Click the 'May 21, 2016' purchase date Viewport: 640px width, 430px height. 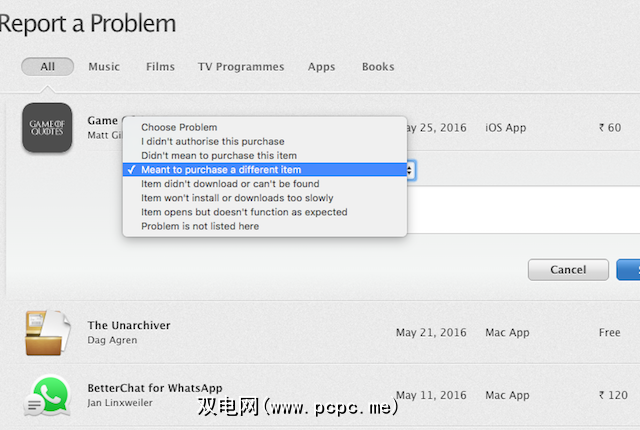coord(431,332)
